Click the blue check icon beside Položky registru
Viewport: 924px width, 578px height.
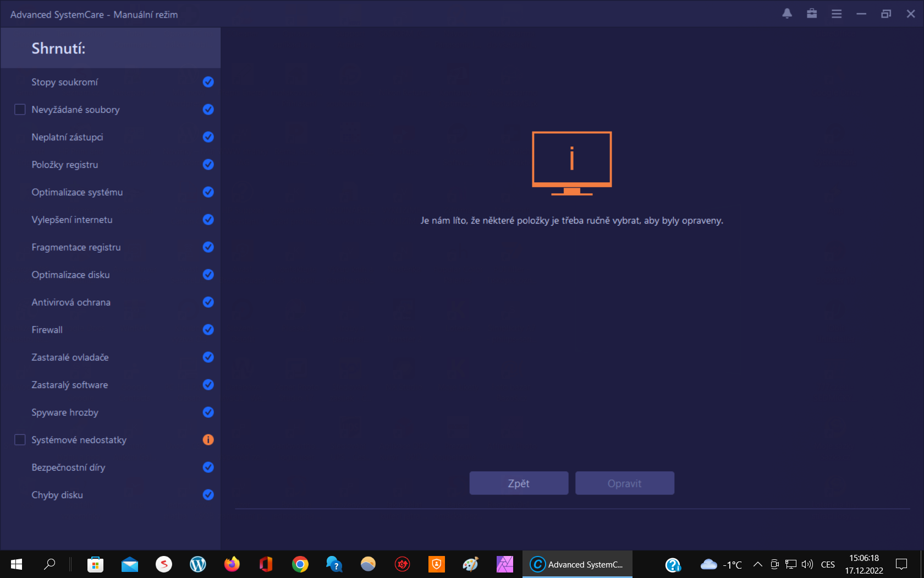tap(208, 165)
